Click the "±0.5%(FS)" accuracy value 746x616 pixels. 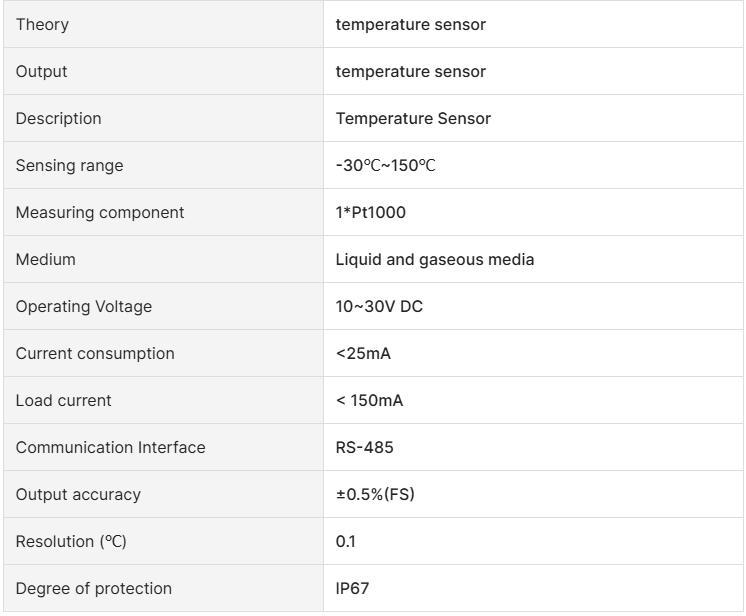pos(375,494)
